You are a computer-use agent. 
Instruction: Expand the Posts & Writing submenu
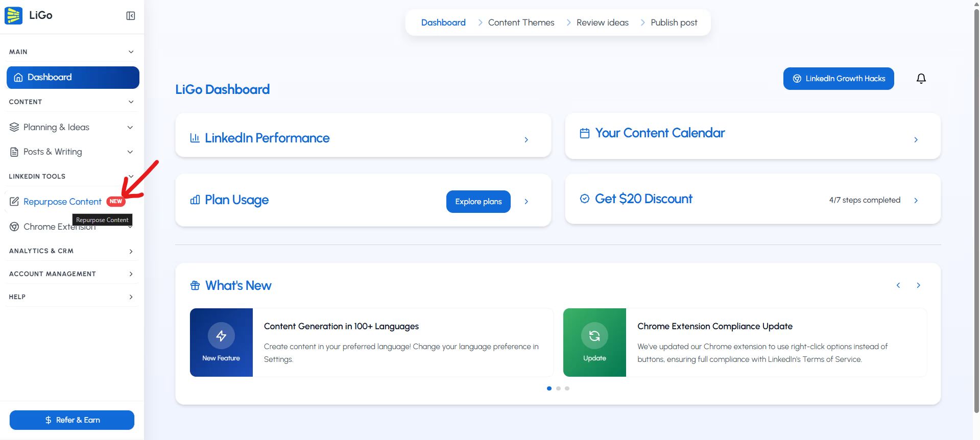tap(130, 152)
